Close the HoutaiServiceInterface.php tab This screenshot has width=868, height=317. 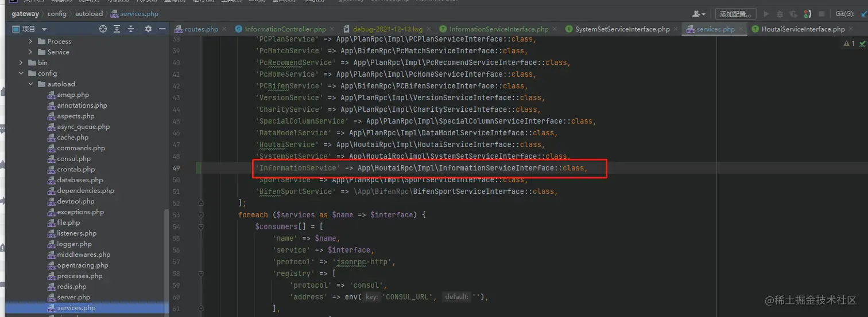(x=851, y=29)
